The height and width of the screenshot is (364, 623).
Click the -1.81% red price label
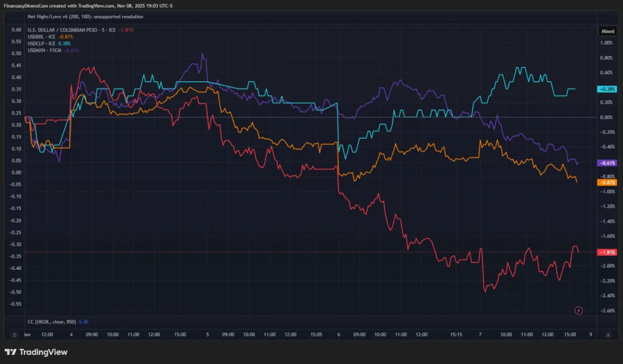click(x=607, y=252)
